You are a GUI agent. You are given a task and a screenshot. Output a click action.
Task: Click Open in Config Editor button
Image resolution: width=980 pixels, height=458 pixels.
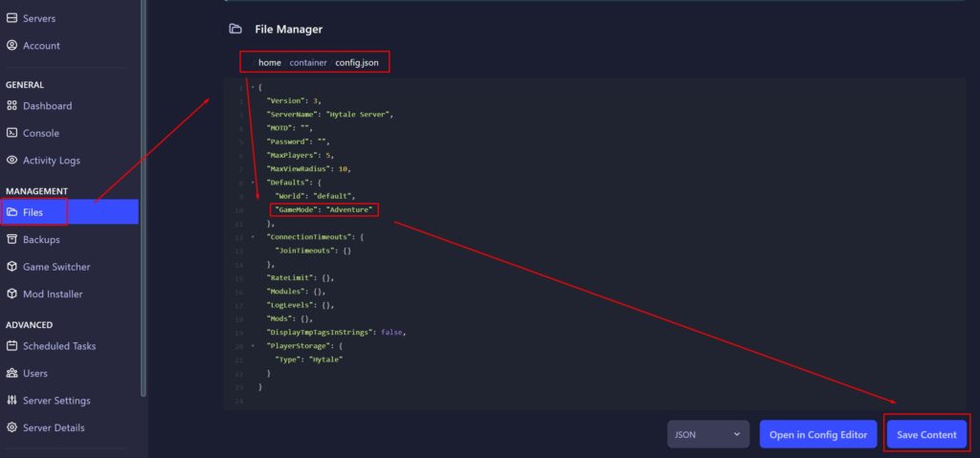tap(818, 435)
